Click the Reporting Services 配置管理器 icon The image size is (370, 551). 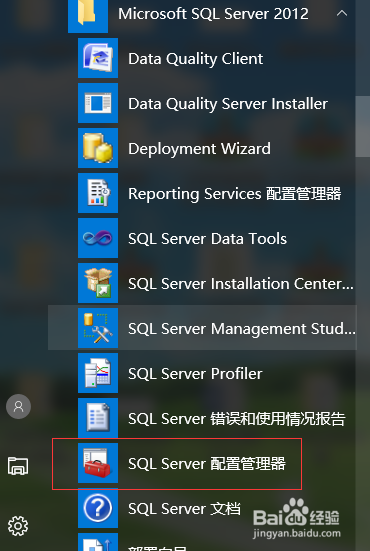coord(98,193)
